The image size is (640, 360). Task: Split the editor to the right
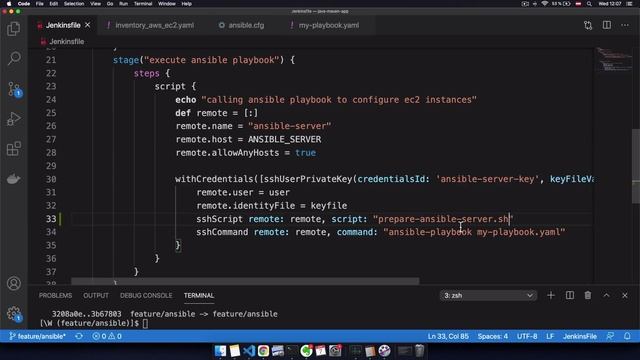click(x=607, y=25)
